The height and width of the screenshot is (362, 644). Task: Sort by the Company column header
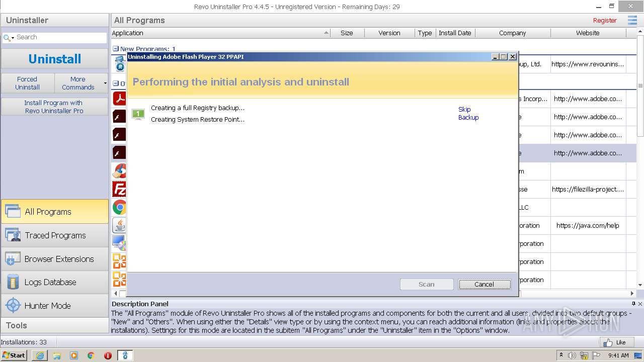(512, 33)
